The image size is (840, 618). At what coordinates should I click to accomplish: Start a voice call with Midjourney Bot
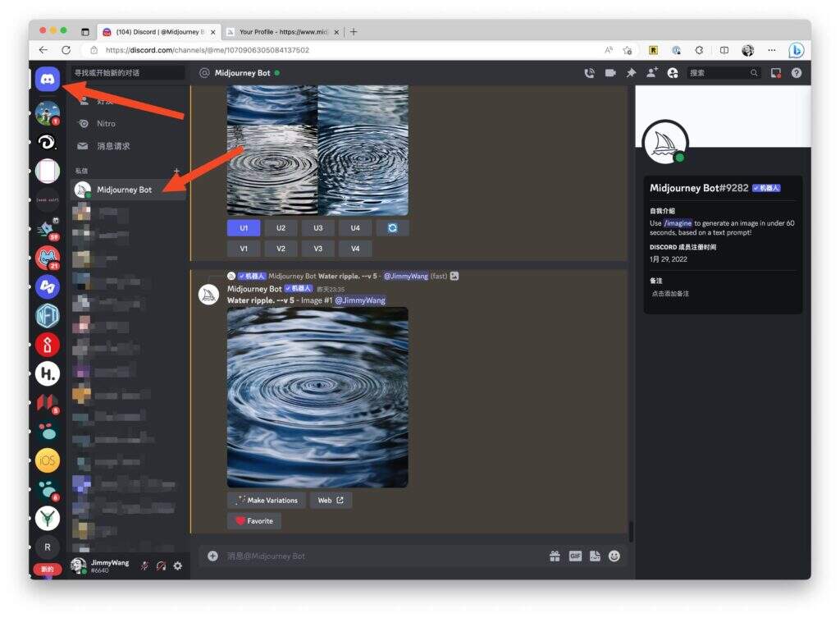point(589,73)
